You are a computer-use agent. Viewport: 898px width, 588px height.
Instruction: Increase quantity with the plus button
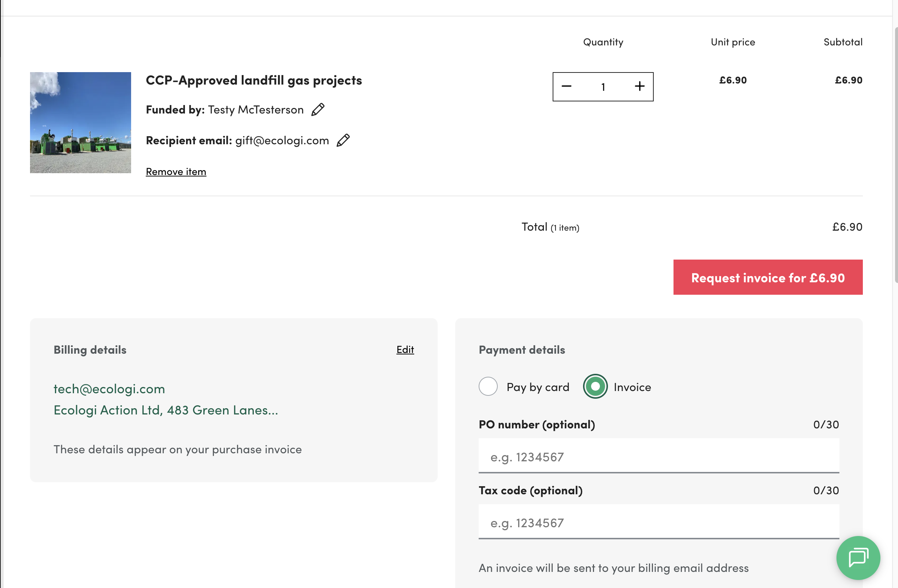point(639,86)
